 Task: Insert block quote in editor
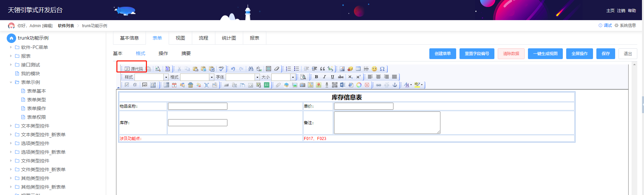point(323,69)
